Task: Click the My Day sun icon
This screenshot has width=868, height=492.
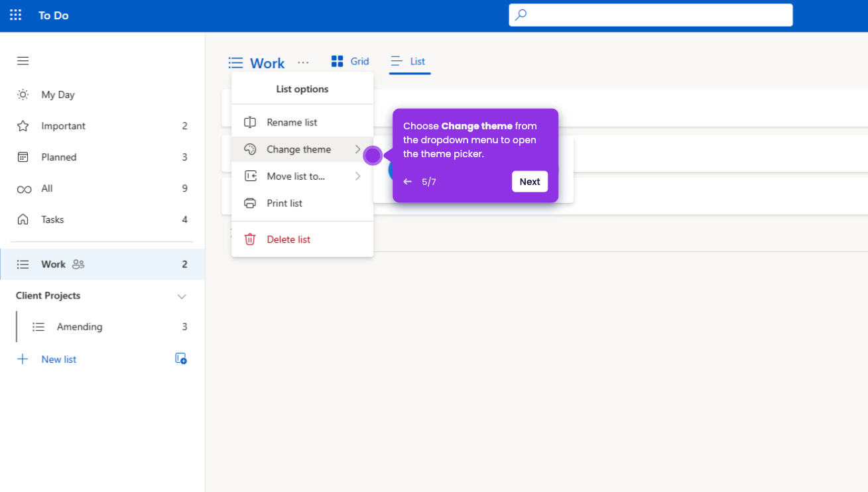Action: tap(23, 95)
